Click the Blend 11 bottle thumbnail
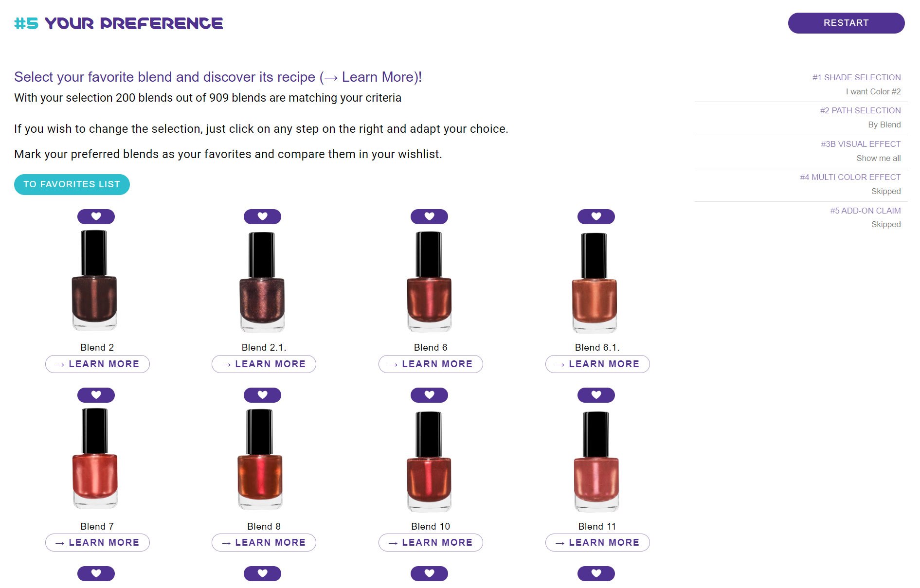Image resolution: width=920 pixels, height=588 pixels. (596, 462)
